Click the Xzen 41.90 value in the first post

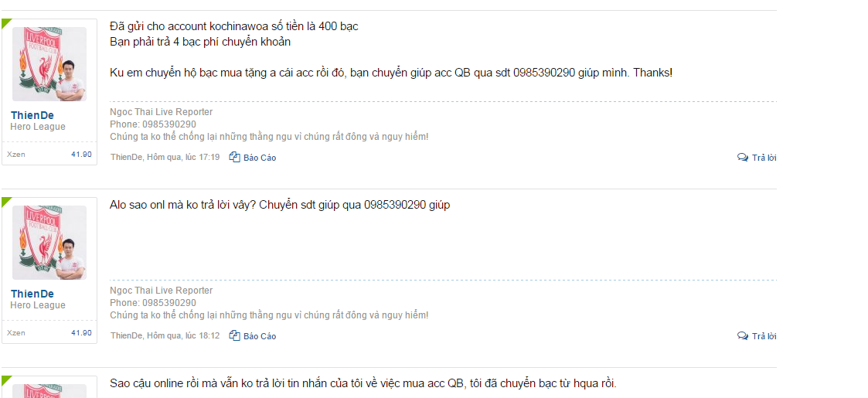(x=81, y=155)
